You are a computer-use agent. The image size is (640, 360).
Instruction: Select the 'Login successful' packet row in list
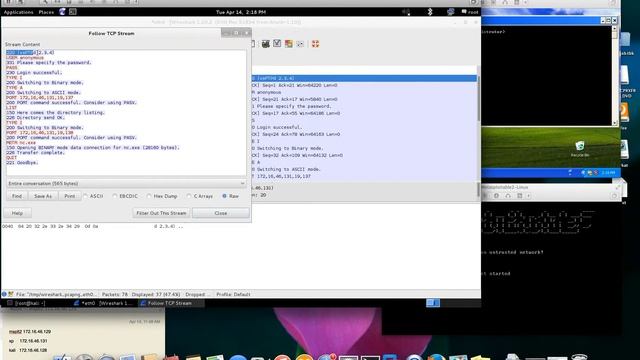coord(364,127)
